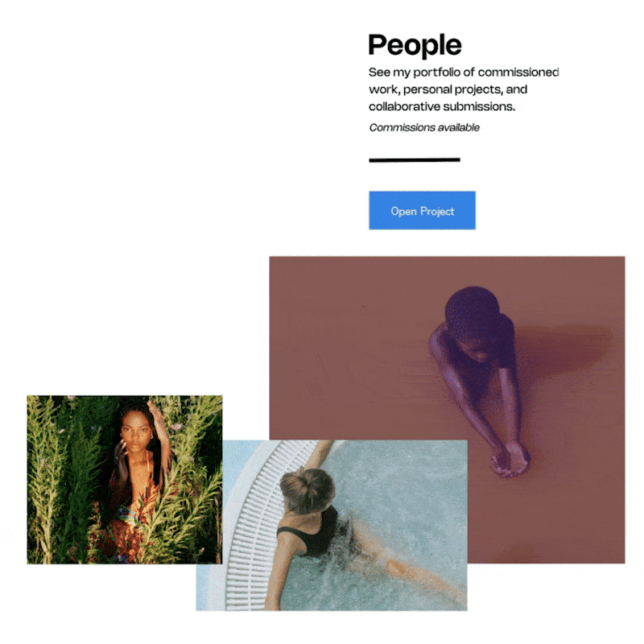Click the swimmer's hair bun in pool photo

click(308, 489)
